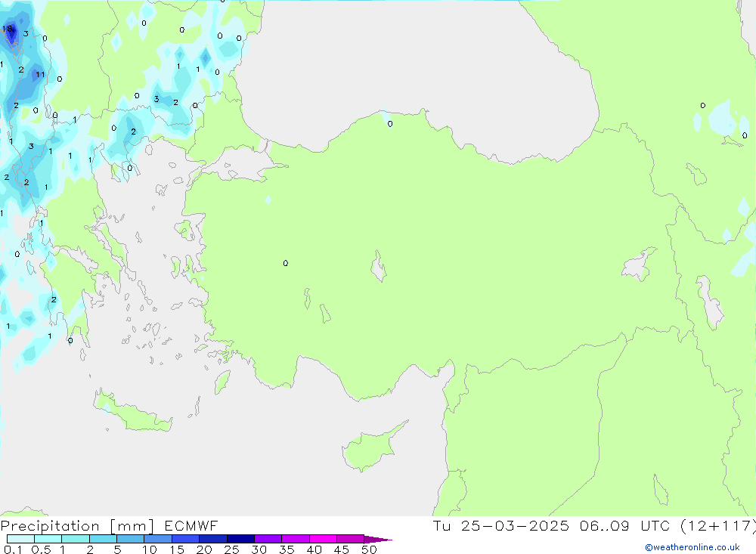This screenshot has width=756, height=554.
Task: Select the 0.5–1 mm legend color segment
Action: click(48, 539)
